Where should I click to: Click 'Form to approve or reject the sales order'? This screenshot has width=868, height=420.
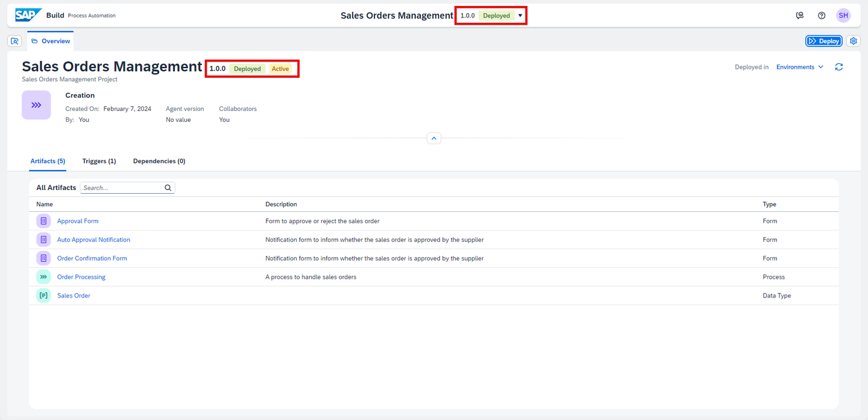322,221
